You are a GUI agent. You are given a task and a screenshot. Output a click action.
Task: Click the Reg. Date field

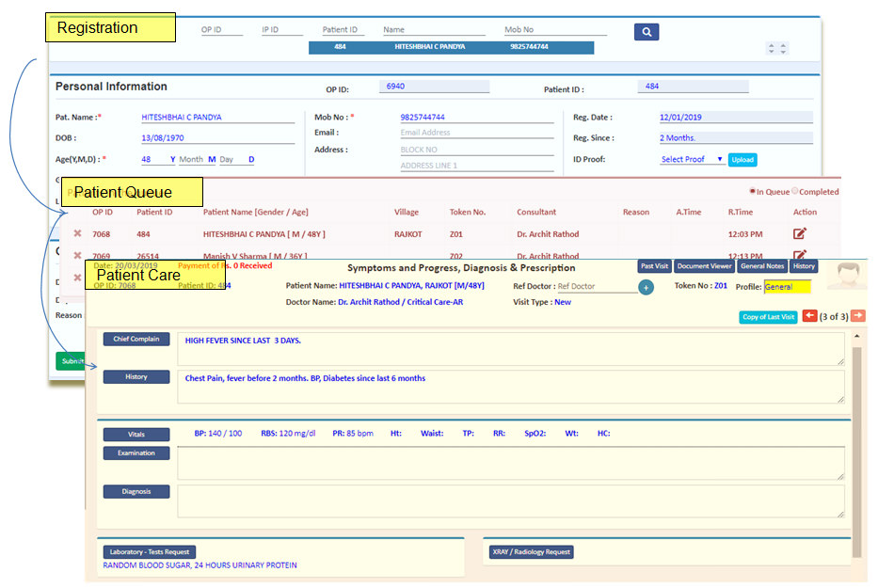pos(736,117)
